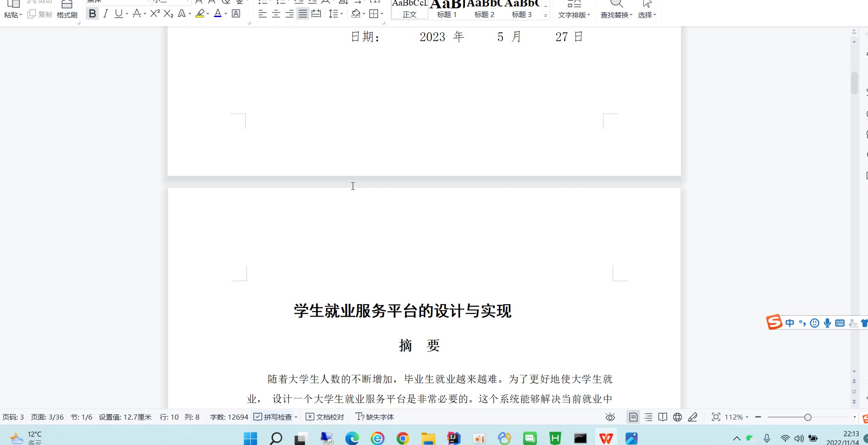This screenshot has width=868, height=445.
Task: Apply strikethrough to text
Action: pos(137,14)
